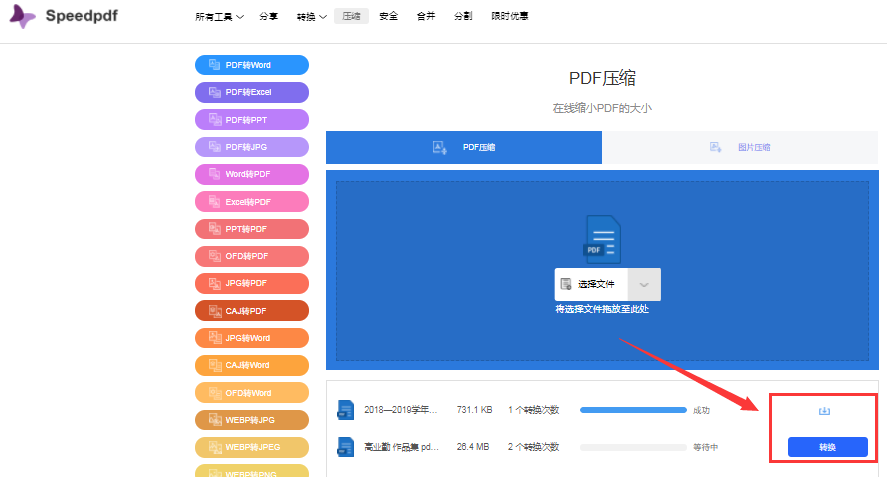Click the 731.1 KB file size

tap(474, 410)
